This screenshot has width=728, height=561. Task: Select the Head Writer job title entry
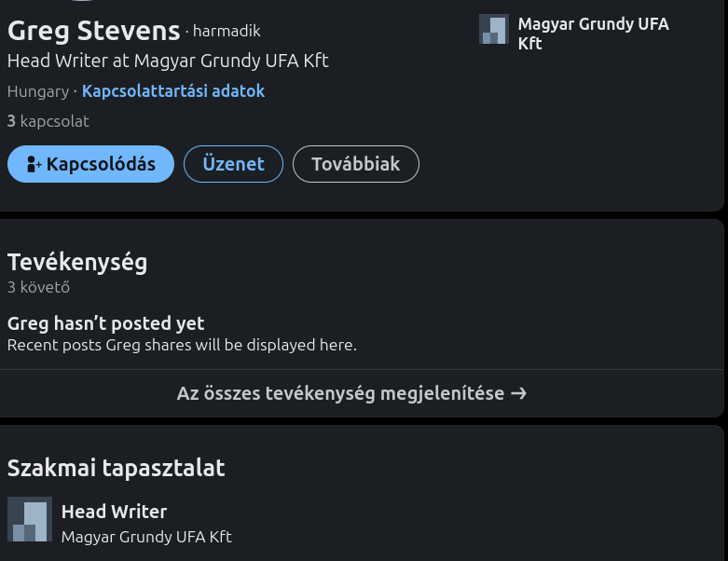click(x=114, y=512)
